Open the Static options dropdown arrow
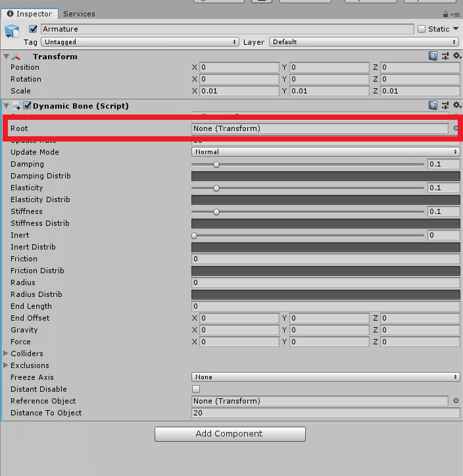 [456, 29]
